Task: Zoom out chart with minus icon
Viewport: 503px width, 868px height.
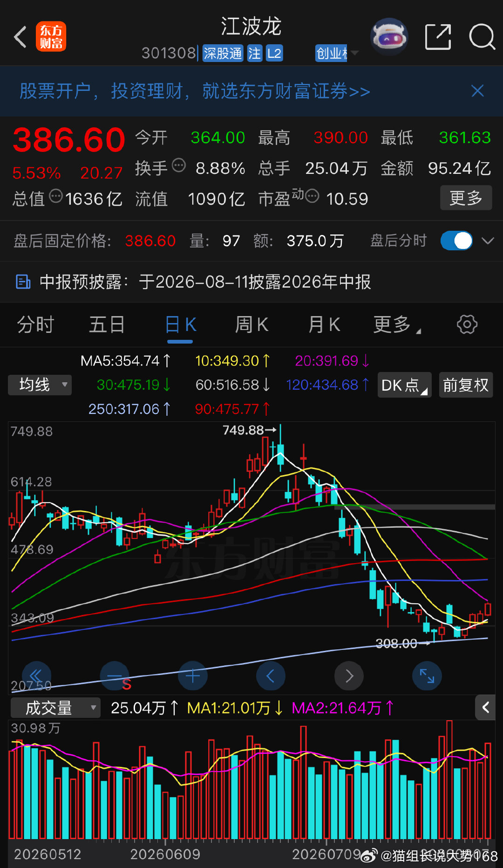Action: (x=115, y=676)
